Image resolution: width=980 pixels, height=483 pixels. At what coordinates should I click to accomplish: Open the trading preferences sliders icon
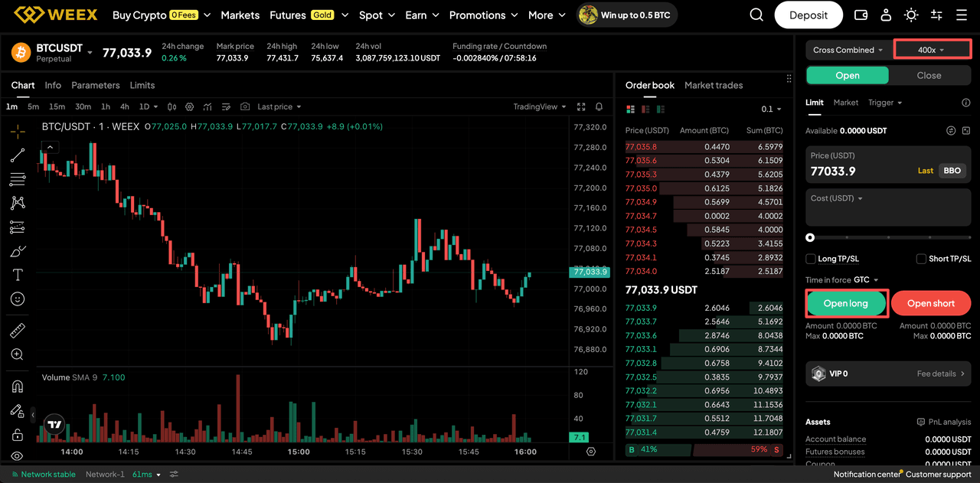click(x=936, y=15)
